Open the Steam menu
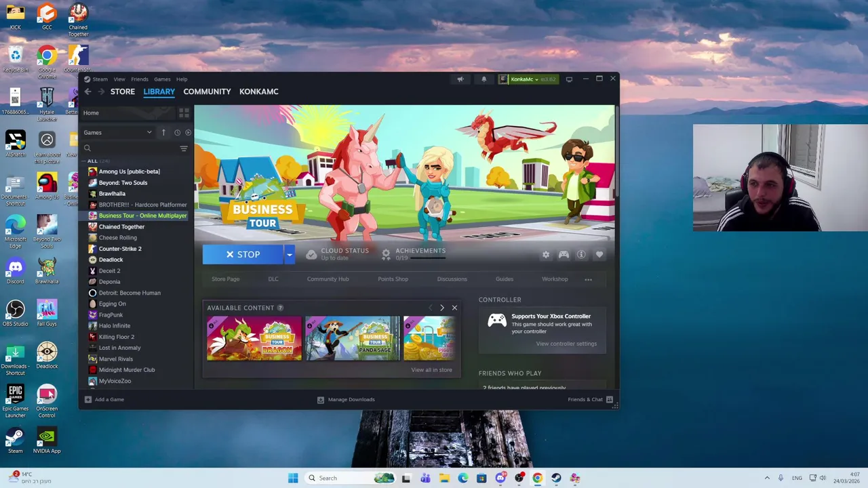Screen dimensions: 868x488 (100, 79)
